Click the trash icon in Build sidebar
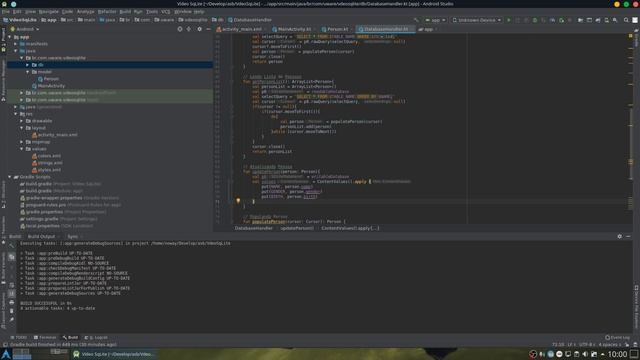640x360 pixels. pos(11,311)
